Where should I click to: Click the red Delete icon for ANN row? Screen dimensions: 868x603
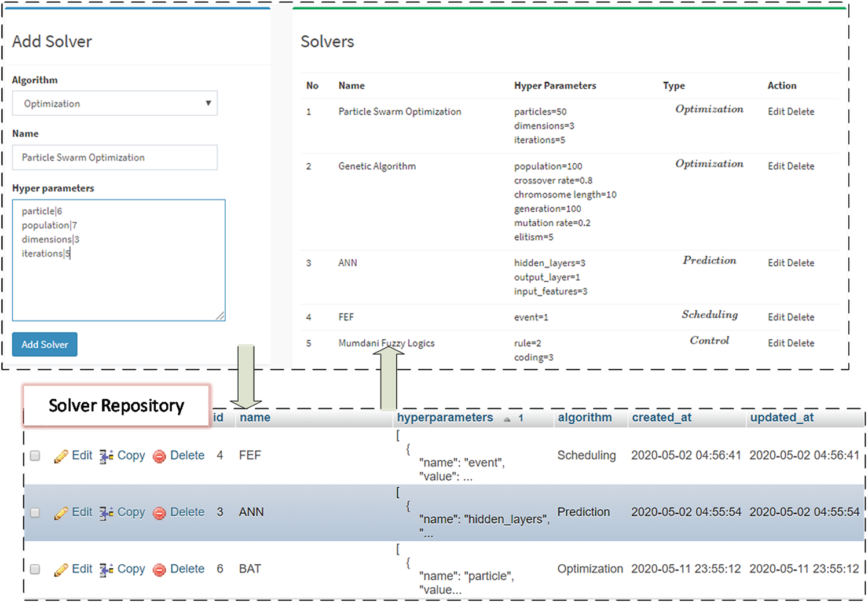coord(159,513)
